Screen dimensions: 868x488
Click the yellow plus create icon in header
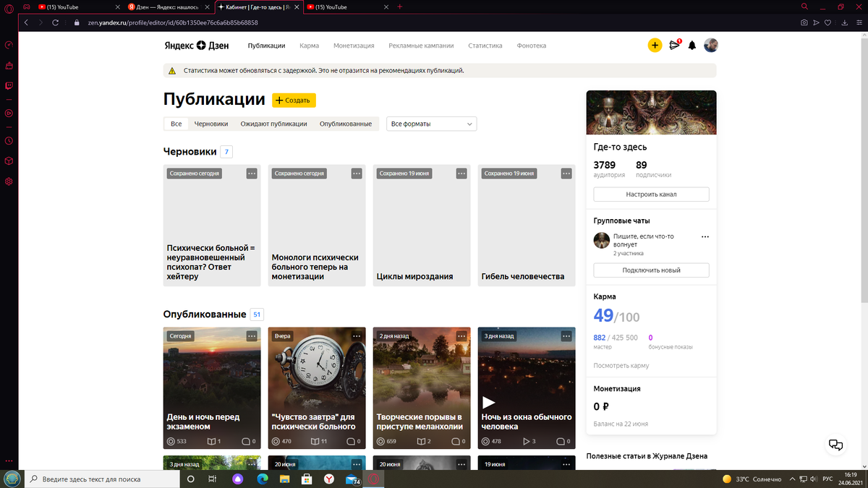point(655,45)
